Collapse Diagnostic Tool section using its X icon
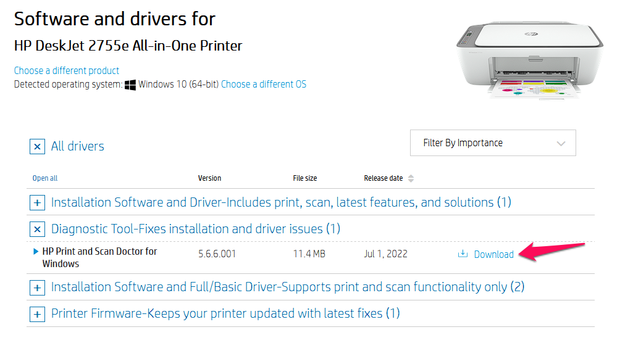This screenshot has width=633, height=364. tap(37, 230)
